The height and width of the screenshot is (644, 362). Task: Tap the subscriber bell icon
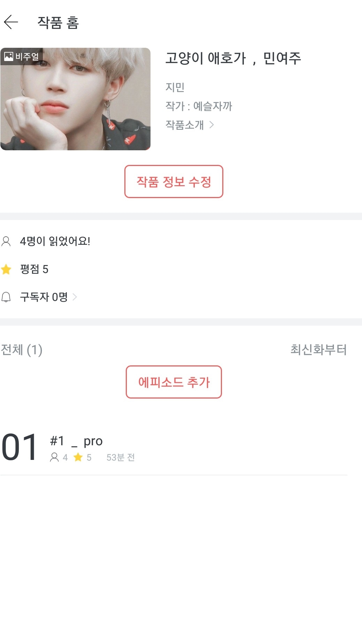click(x=6, y=297)
